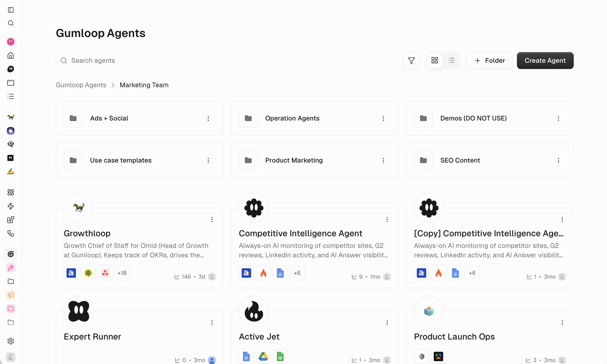607x364 pixels.
Task: Open search from the sidebar magnifier icon
Action: [11, 23]
